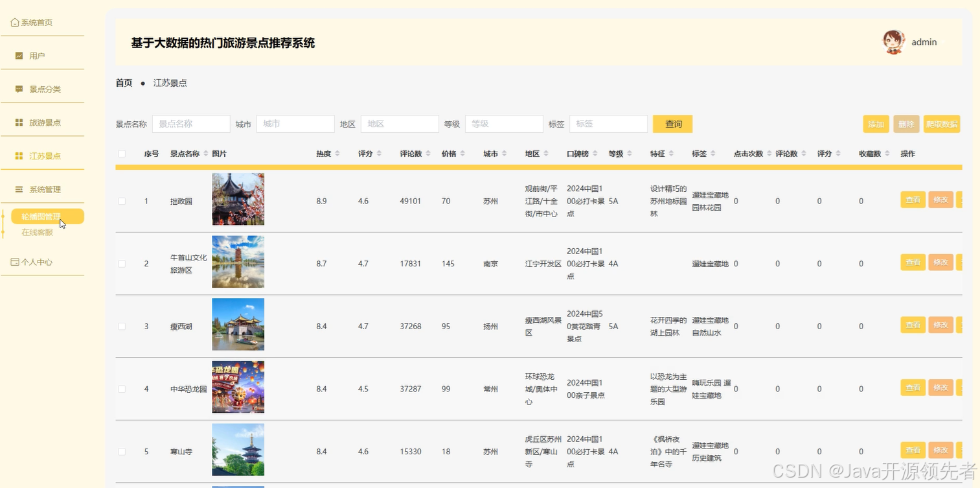Click 修改 for the 中华恐龙园 row

click(x=940, y=388)
